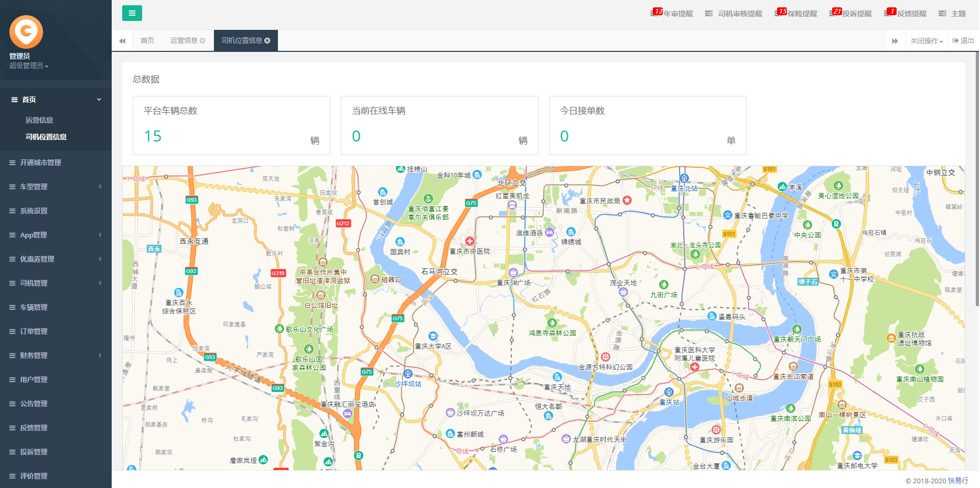This screenshot has width=980, height=488.
Task: Click the 投诉管理 menu icon
Action: 12,452
